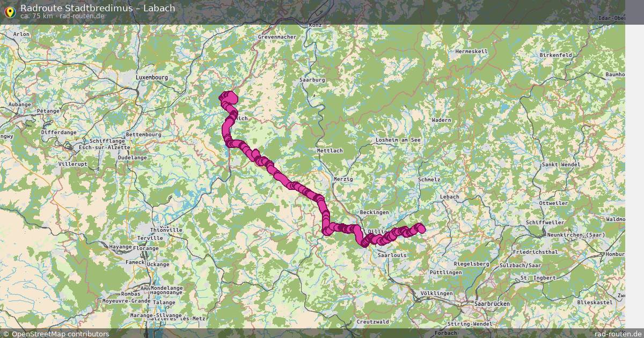The image size is (644, 338).
Task: Click the Losheim am See label
Action: [398, 139]
